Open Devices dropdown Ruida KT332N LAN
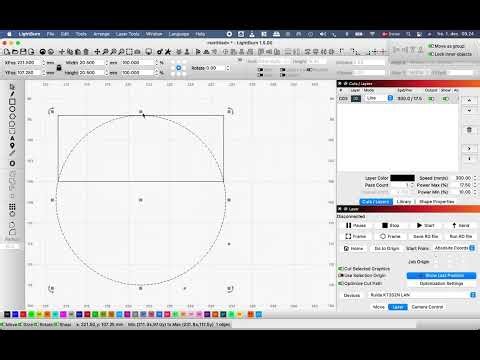 pyautogui.click(x=422, y=295)
